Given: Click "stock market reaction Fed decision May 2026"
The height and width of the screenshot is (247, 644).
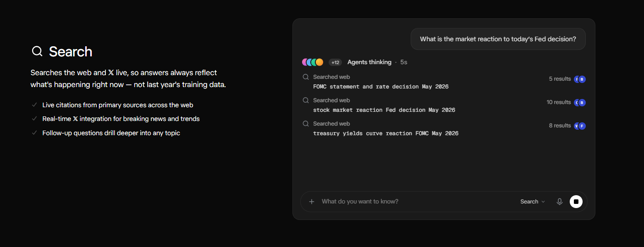Looking at the screenshot, I should click(384, 110).
